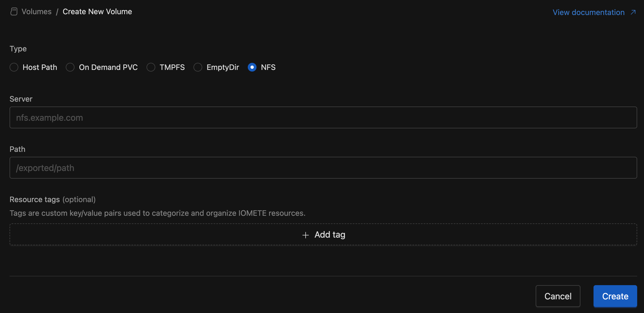644x313 pixels.
Task: Open the View documentation link
Action: [x=588, y=12]
